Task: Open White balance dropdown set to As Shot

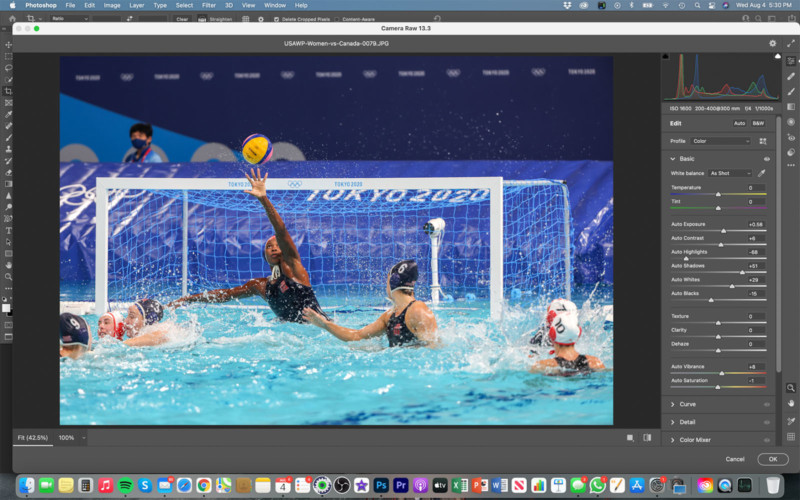Action: click(x=730, y=173)
